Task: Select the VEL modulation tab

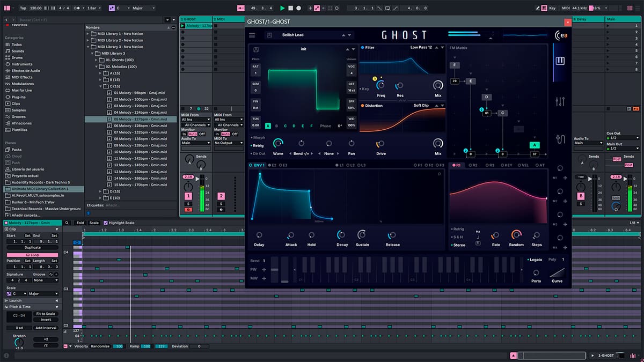Action: pyautogui.click(x=523, y=165)
